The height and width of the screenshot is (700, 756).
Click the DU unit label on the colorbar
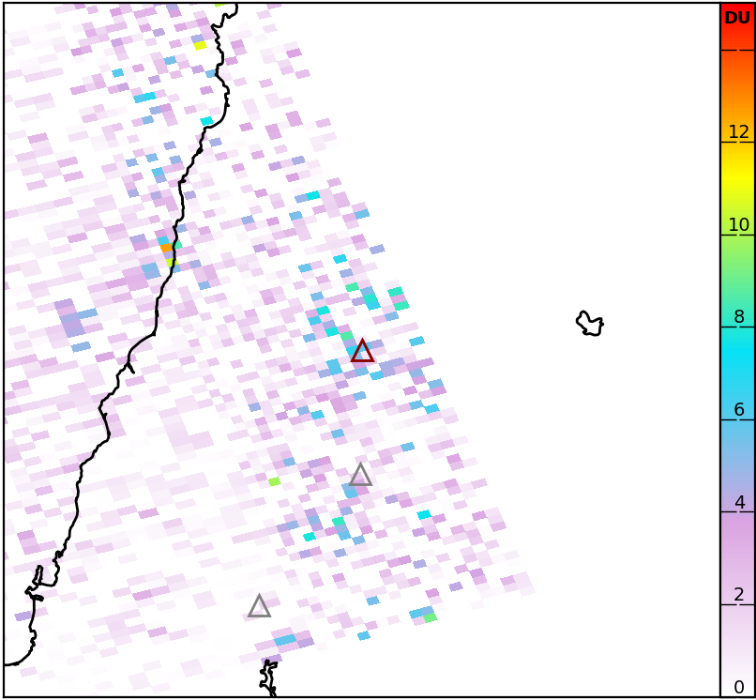[x=737, y=18]
